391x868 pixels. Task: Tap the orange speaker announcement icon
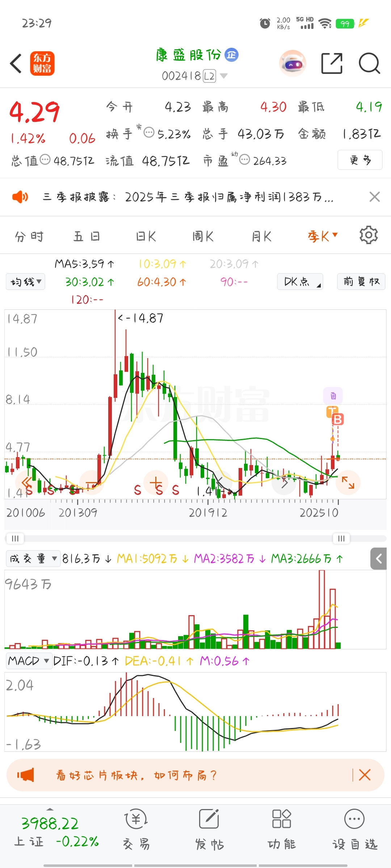pyautogui.click(x=20, y=197)
